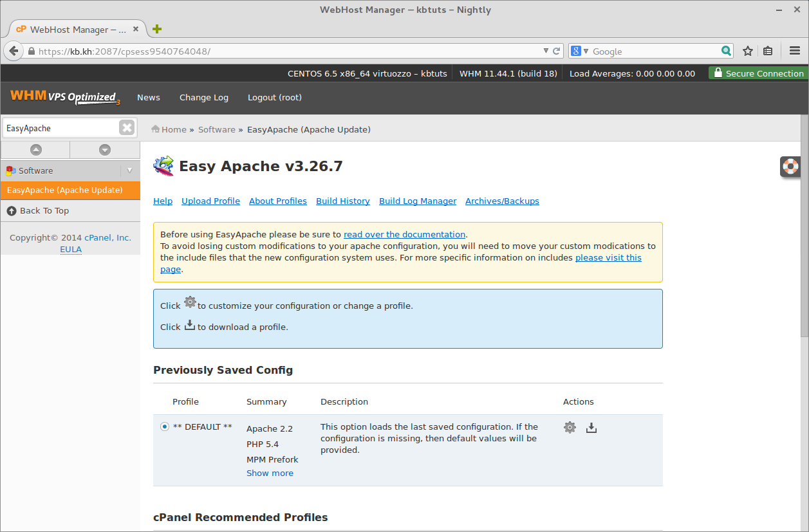Screen dimensions: 809x532
Task: Focus the sidebar search field containing EasyApache
Action: tap(61, 128)
